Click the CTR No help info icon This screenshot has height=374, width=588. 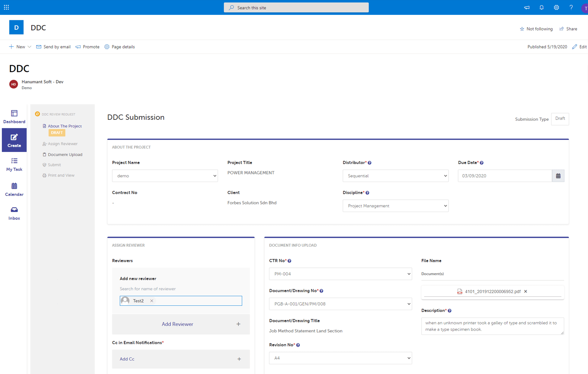(289, 261)
